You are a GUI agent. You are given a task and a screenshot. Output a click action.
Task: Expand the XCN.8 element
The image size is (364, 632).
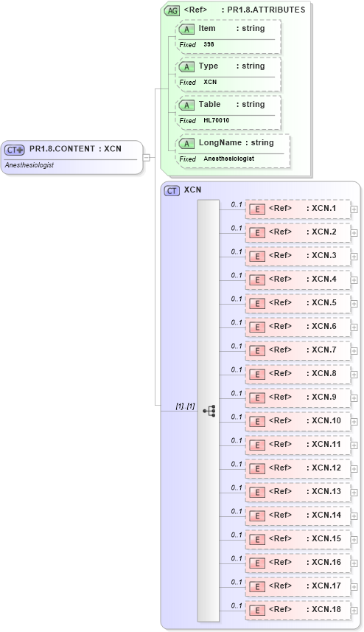[354, 375]
